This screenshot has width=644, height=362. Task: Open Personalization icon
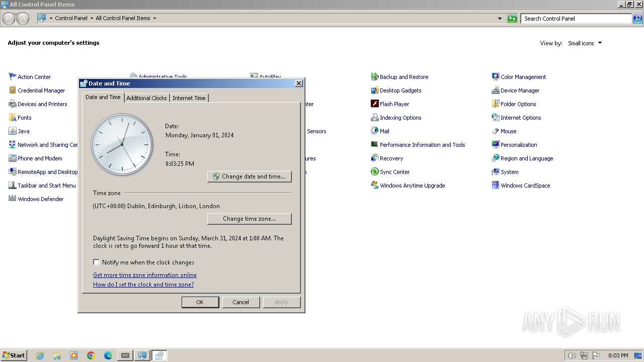click(x=496, y=145)
